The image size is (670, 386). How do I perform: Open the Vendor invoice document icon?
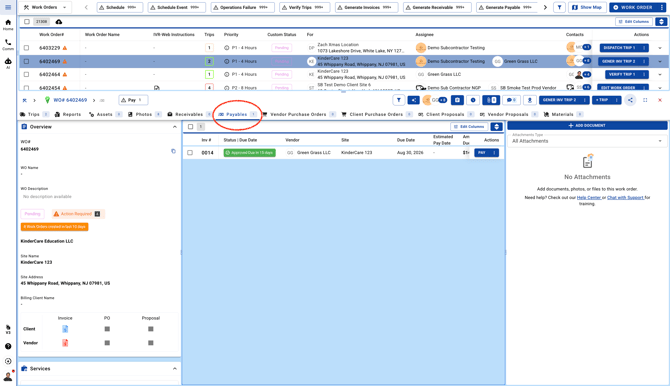(65, 343)
